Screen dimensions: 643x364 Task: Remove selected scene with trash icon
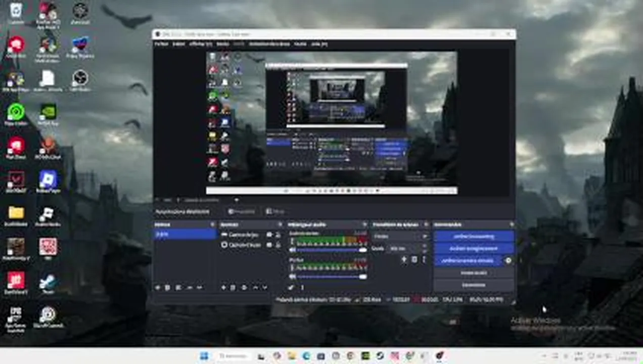(x=167, y=288)
